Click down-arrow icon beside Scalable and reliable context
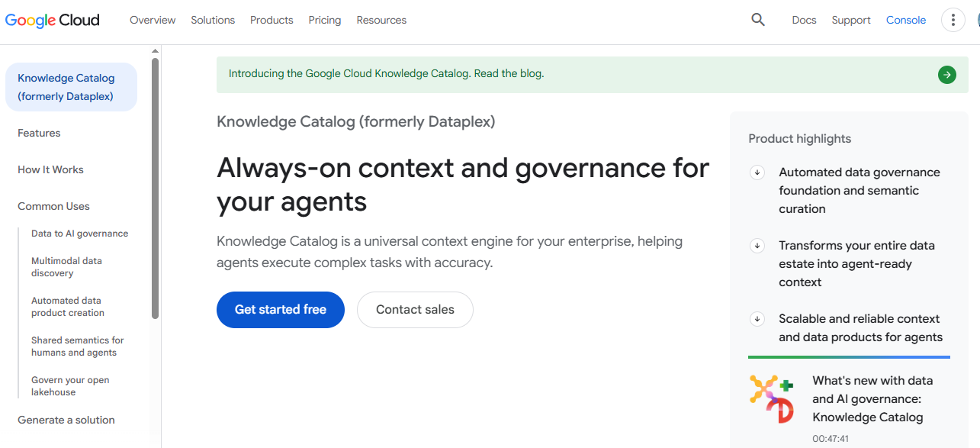Image resolution: width=980 pixels, height=448 pixels. pyautogui.click(x=757, y=319)
